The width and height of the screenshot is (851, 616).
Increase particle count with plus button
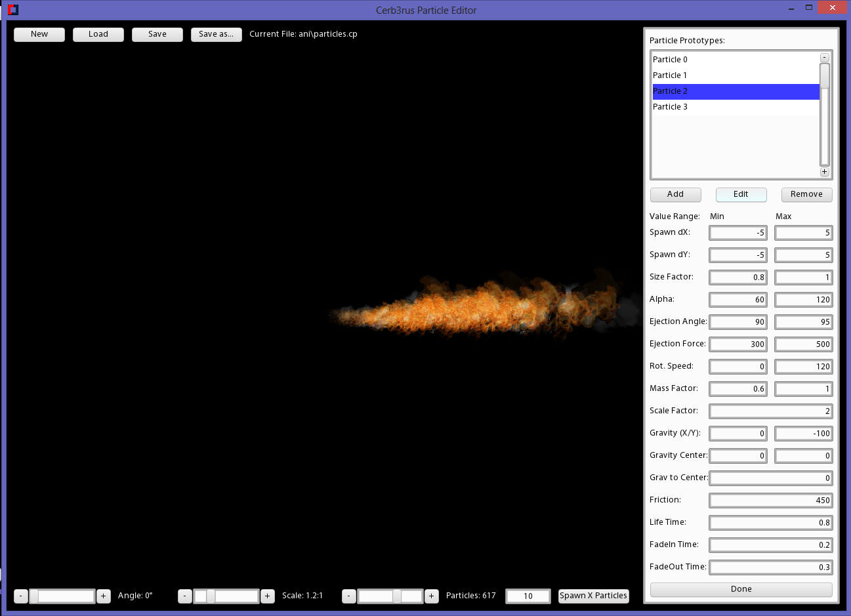[x=432, y=596]
